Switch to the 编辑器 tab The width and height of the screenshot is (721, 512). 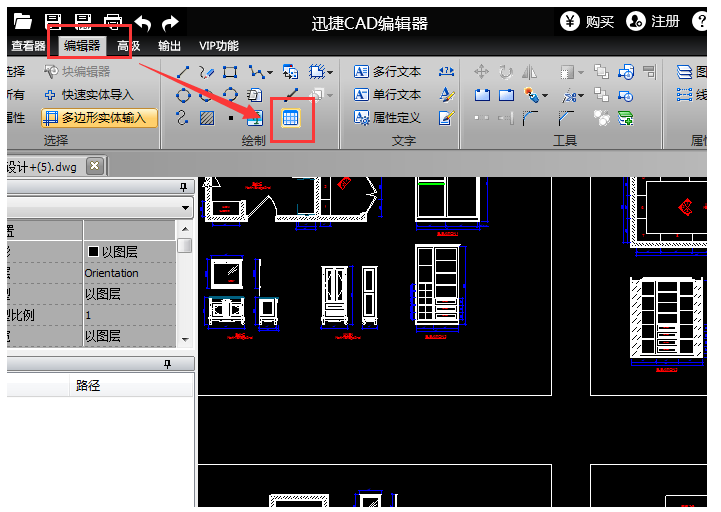tap(82, 46)
